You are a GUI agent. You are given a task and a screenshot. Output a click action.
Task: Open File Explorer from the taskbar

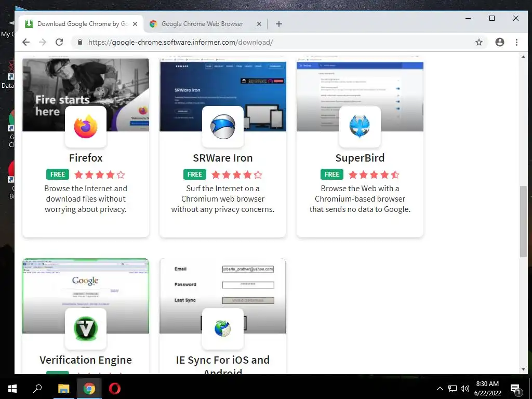pos(63,389)
